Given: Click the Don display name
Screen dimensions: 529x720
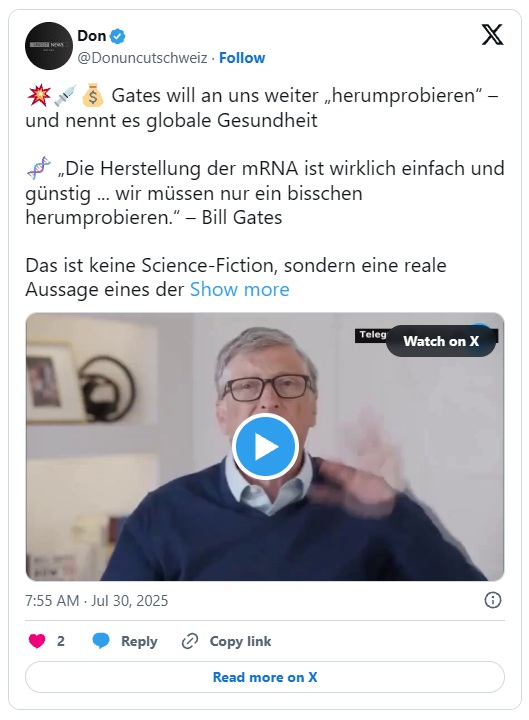Looking at the screenshot, I should coord(92,36).
